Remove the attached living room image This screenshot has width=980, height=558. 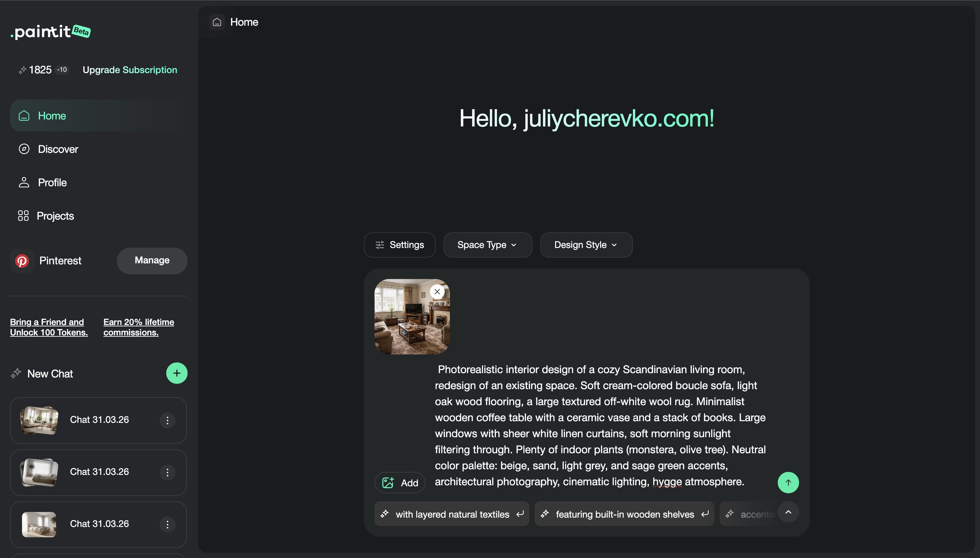437,292
